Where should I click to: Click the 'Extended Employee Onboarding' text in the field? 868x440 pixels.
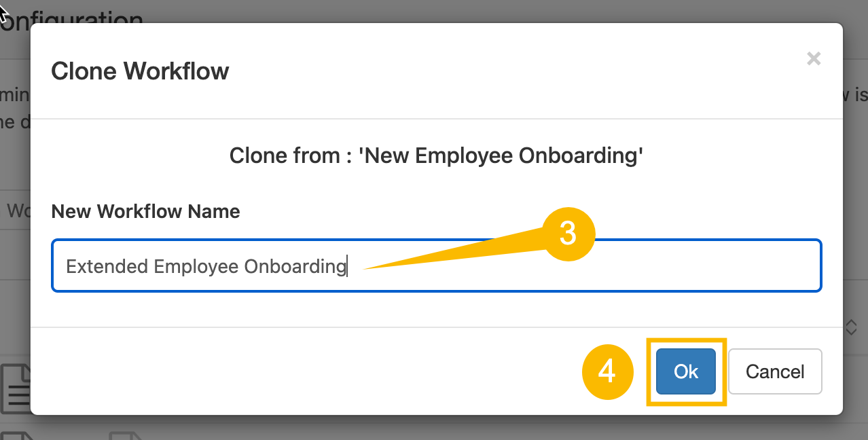pos(206,266)
